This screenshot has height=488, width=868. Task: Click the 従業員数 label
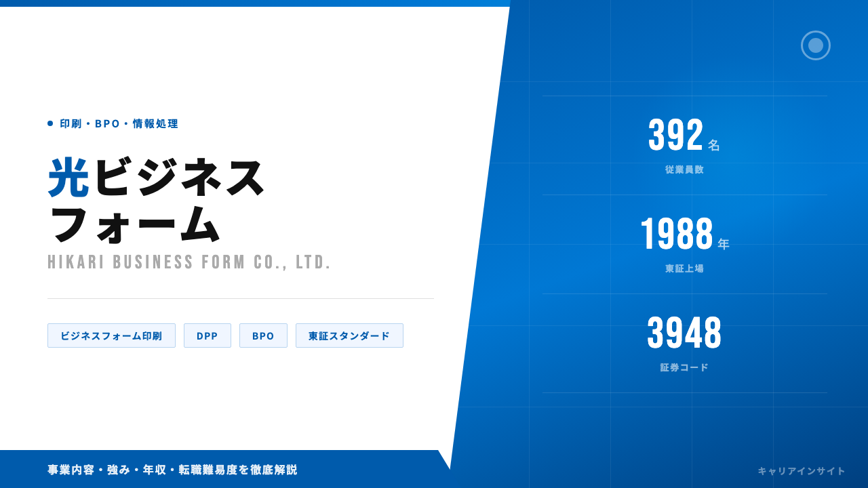[x=685, y=169]
